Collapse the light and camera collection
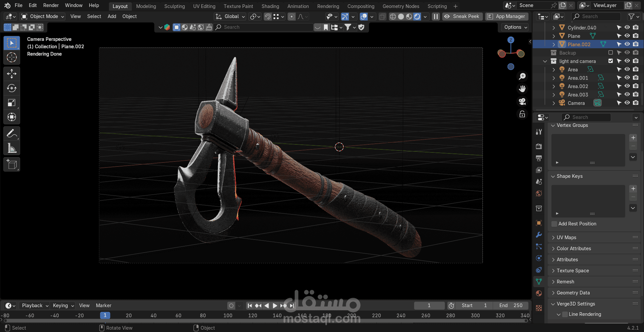 click(545, 61)
